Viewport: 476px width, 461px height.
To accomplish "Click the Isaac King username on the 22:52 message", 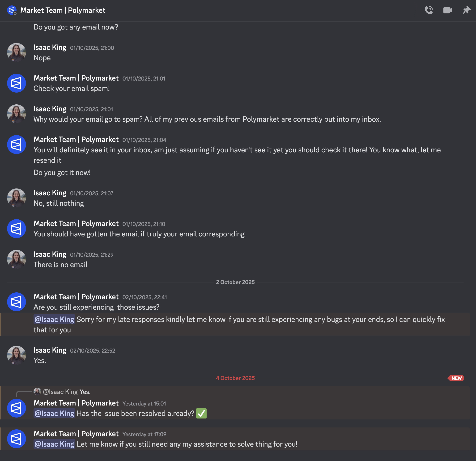I will (50, 350).
